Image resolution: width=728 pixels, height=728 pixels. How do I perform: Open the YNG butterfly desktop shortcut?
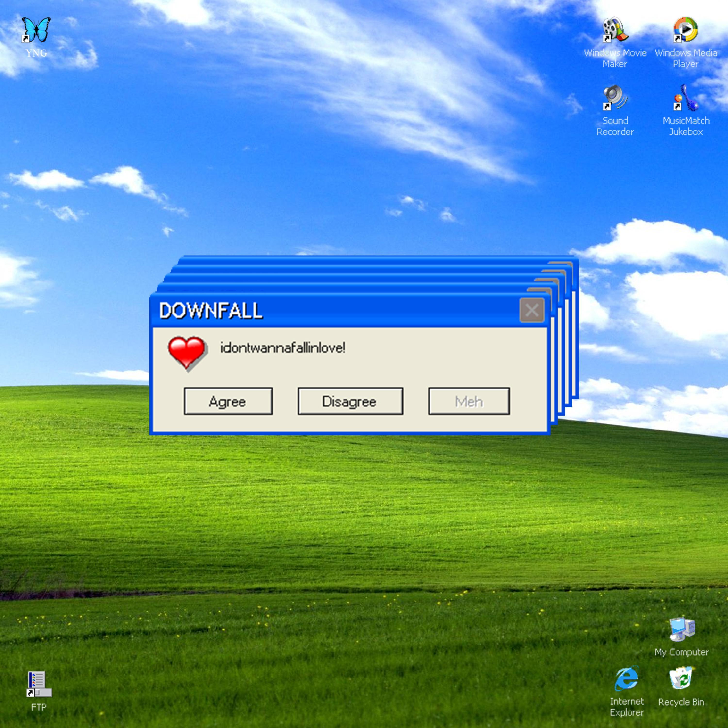[36, 30]
